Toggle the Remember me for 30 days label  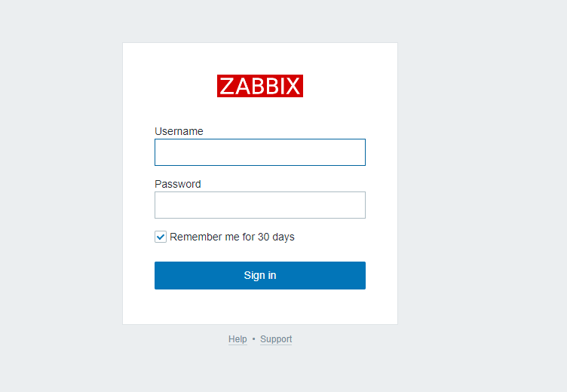tap(231, 237)
